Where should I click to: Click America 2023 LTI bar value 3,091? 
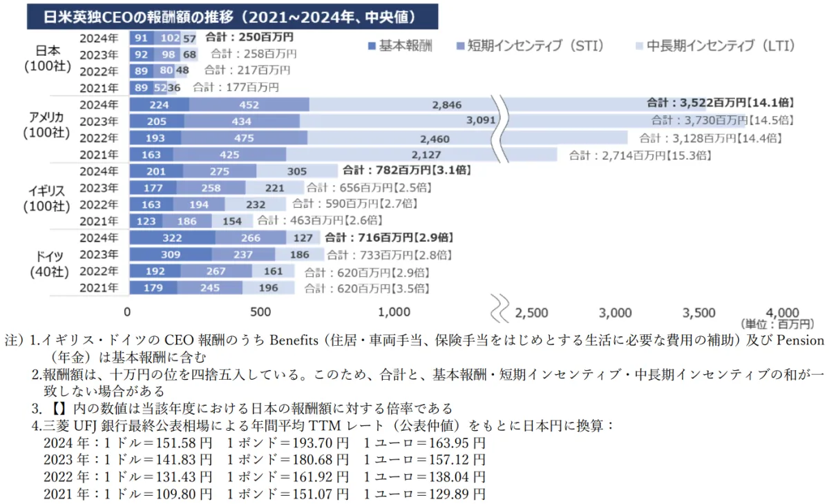tap(522, 121)
